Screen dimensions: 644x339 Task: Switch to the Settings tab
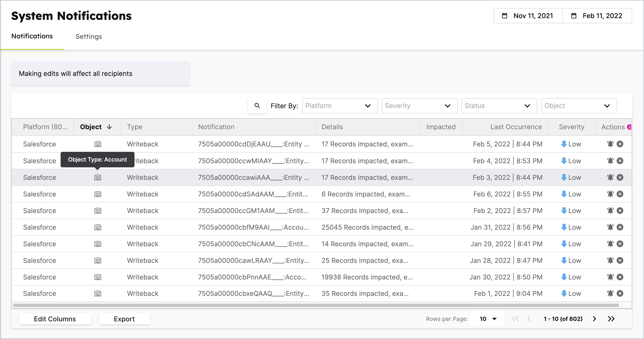click(89, 36)
